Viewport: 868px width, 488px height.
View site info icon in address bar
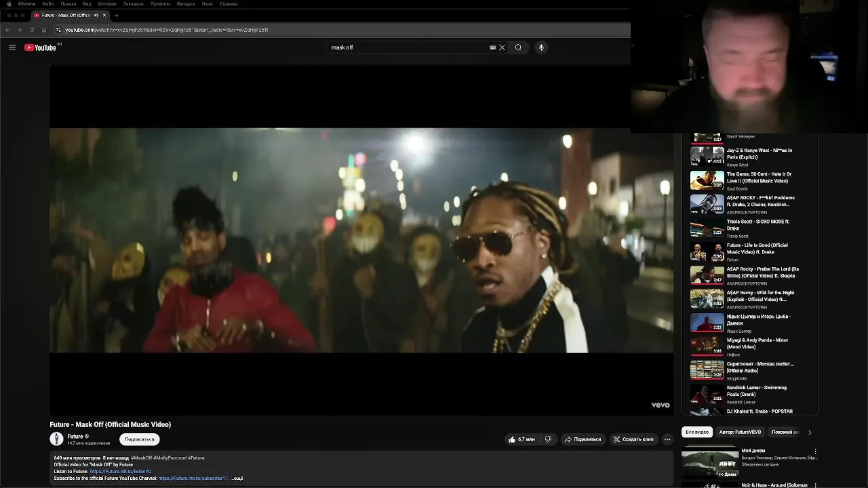(x=58, y=30)
